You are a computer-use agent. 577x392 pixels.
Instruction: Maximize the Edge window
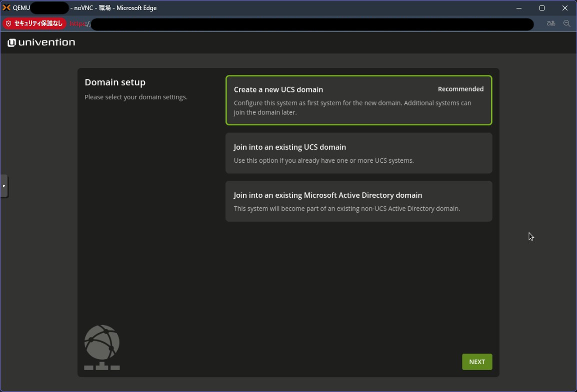541,8
